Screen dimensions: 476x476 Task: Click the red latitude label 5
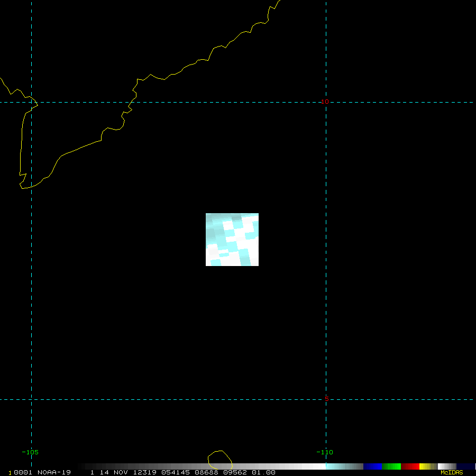[327, 399]
